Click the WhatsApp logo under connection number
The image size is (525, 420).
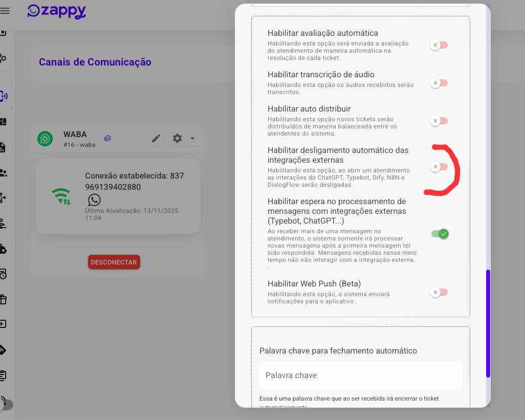pyautogui.click(x=94, y=200)
